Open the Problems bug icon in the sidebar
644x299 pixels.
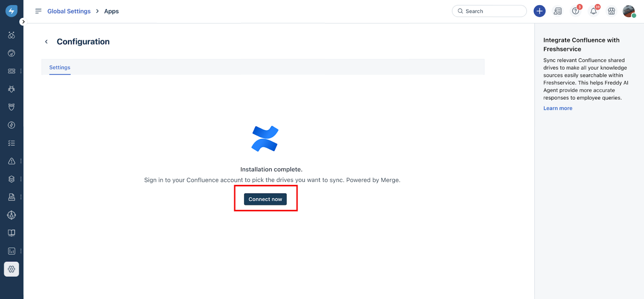[12, 89]
